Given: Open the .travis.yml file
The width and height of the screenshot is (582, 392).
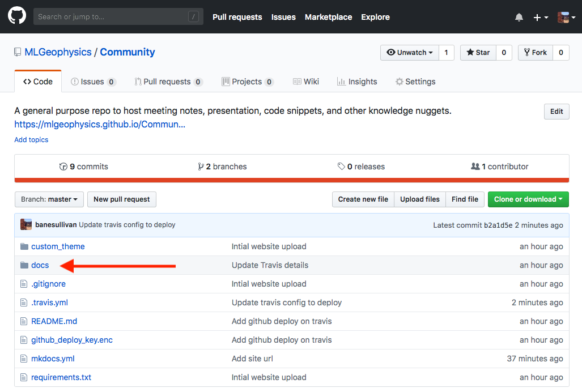Looking at the screenshot, I should point(50,302).
